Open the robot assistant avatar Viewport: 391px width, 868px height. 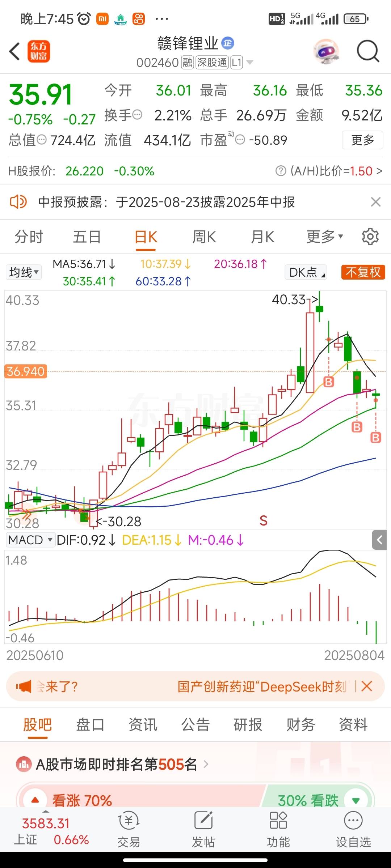[326, 52]
